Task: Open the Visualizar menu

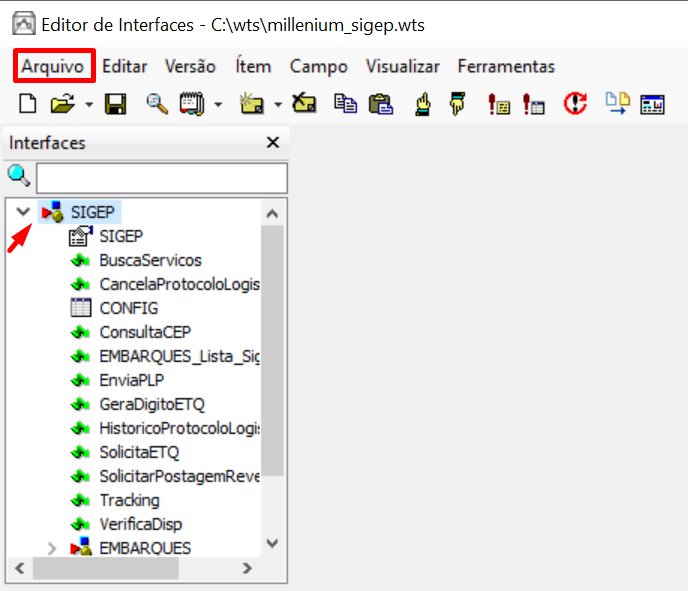Action: pos(403,67)
